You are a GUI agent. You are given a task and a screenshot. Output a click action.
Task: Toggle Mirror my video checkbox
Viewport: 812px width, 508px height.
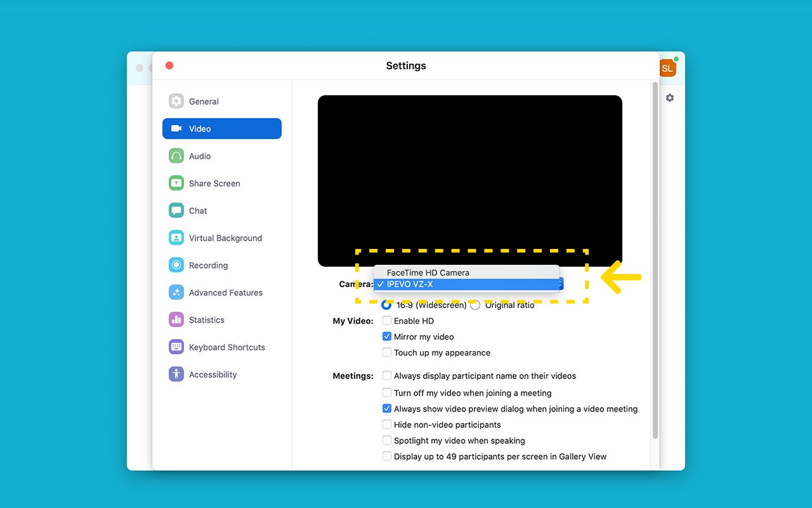387,337
